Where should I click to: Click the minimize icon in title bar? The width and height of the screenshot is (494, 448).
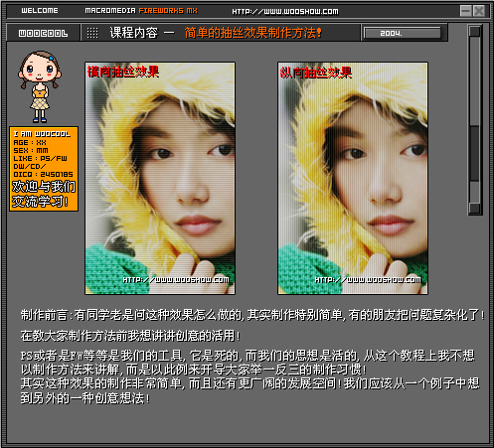[466, 11]
